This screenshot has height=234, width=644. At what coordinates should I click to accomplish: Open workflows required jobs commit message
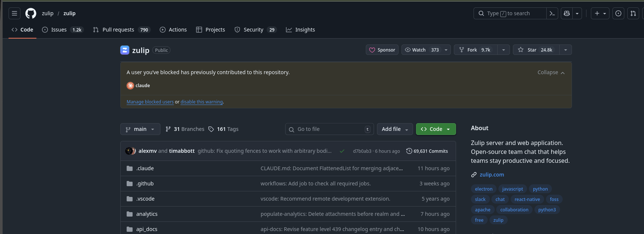pyautogui.click(x=316, y=184)
